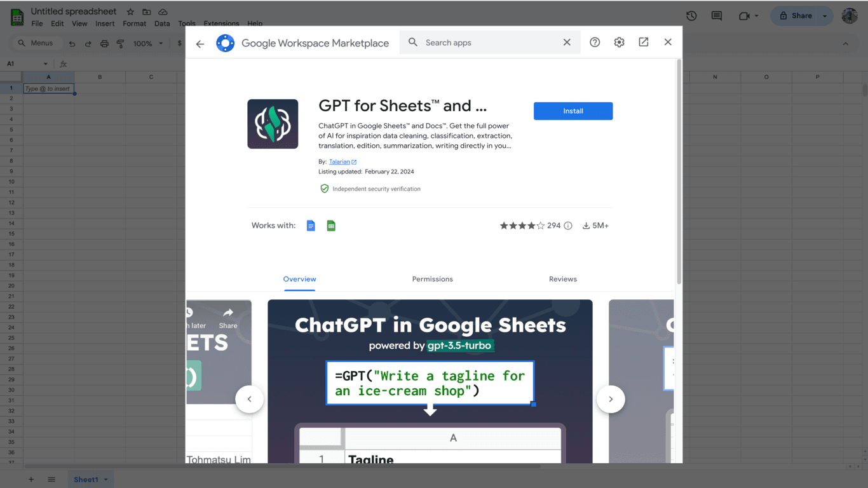Show next screenshot in carousel
Viewport: 868px width, 488px height.
611,399
